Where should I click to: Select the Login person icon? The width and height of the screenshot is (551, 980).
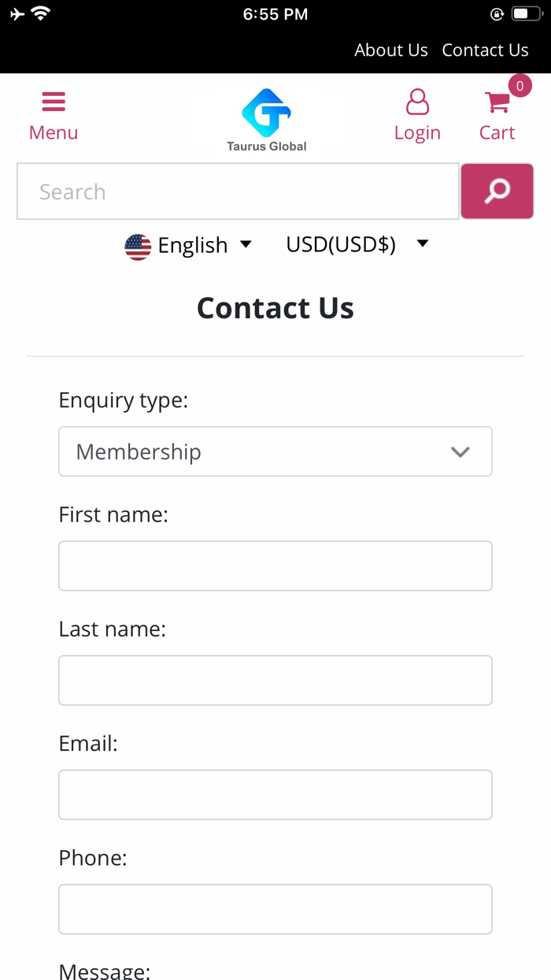(x=417, y=102)
